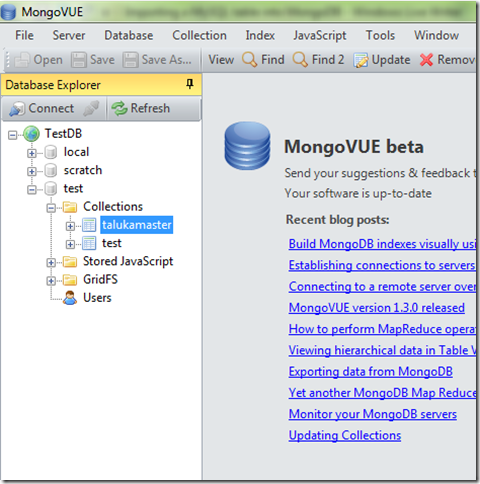Click the GridFS folder icon
480x484 pixels.
(70, 280)
